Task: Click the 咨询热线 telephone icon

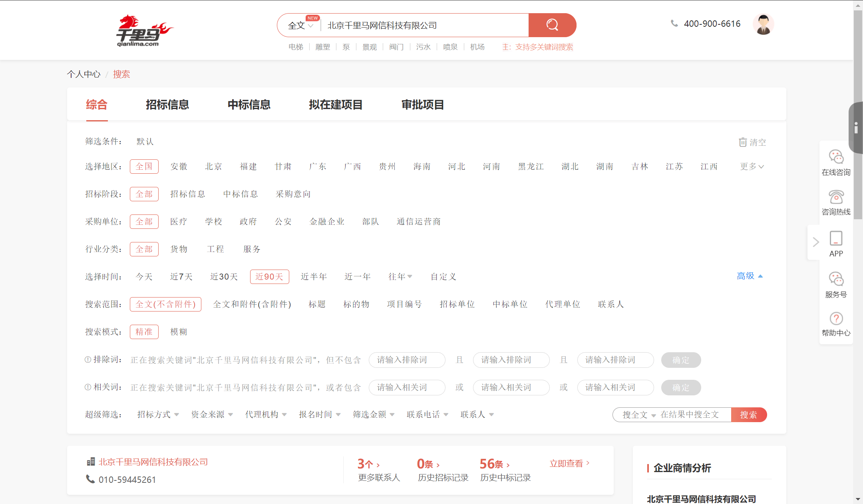Action: [x=836, y=197]
